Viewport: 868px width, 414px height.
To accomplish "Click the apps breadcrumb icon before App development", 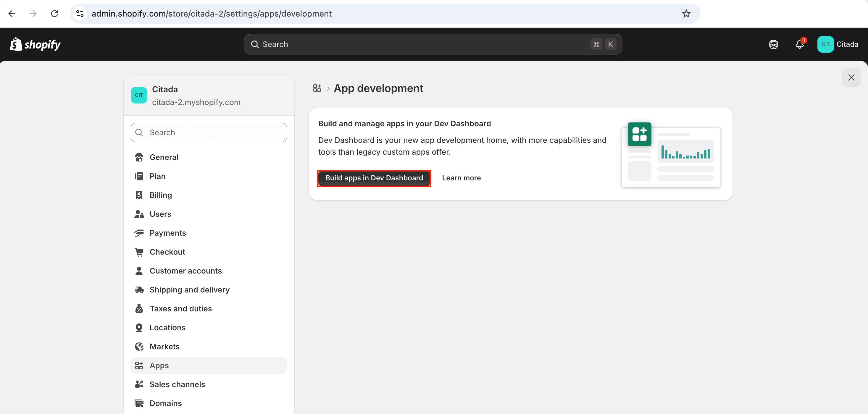I will [317, 88].
